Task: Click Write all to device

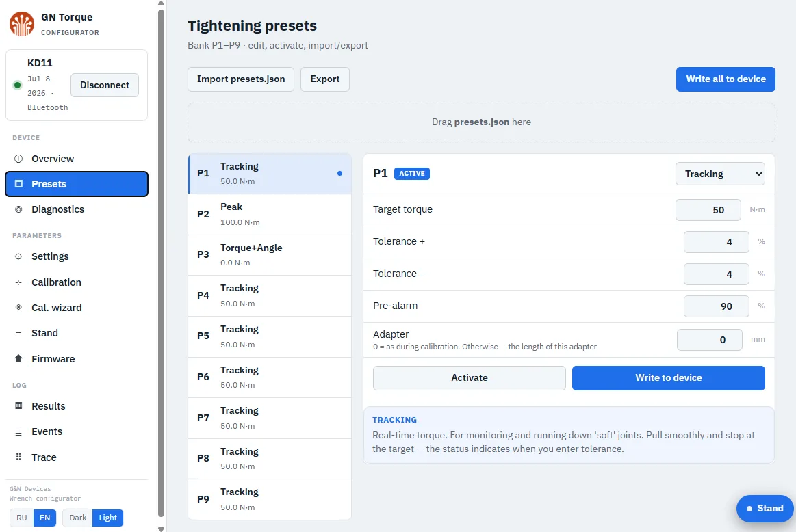Action: coord(726,79)
